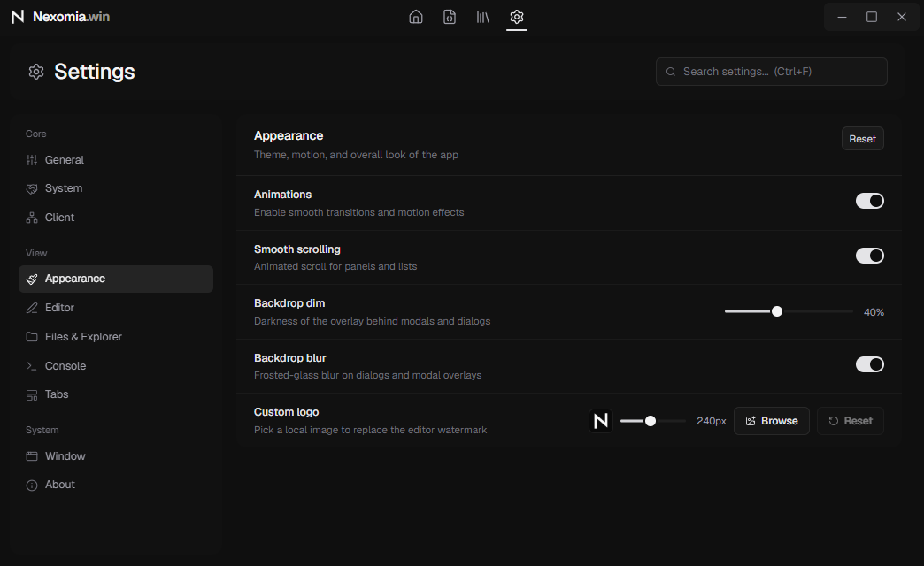Toggle the Backdrop blur switch

870,364
